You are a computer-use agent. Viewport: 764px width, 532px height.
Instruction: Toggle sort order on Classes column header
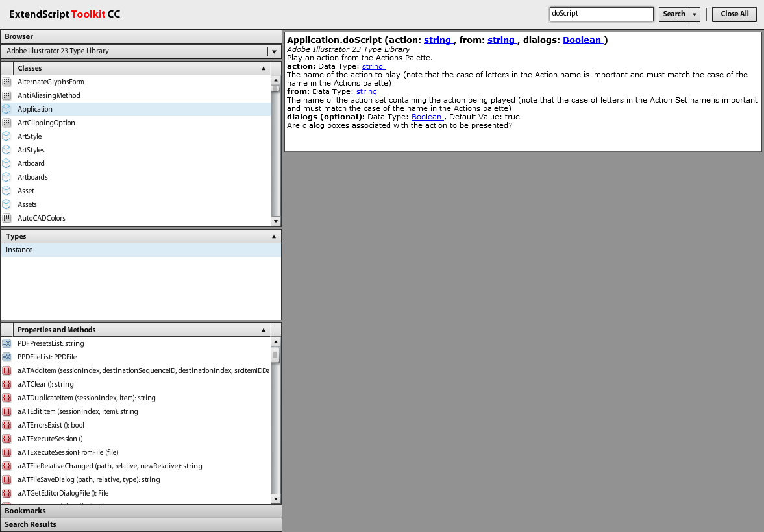[142, 68]
